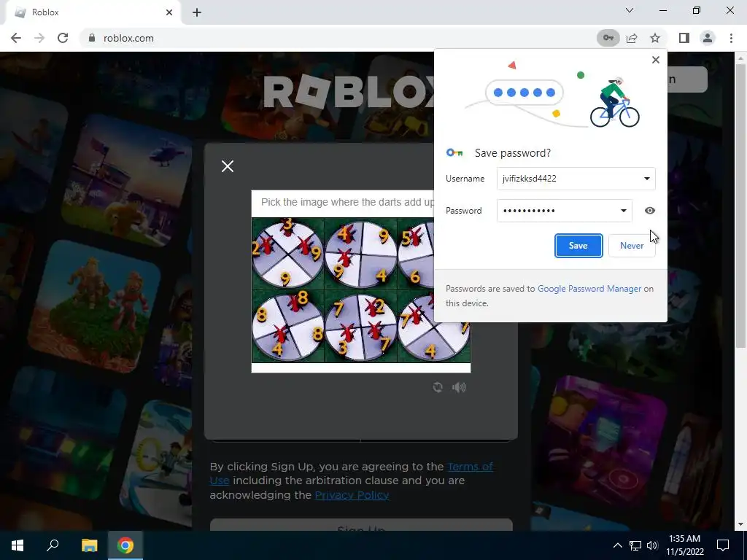This screenshot has height=560, width=747.
Task: Go back with the browser back arrow
Action: click(x=16, y=38)
